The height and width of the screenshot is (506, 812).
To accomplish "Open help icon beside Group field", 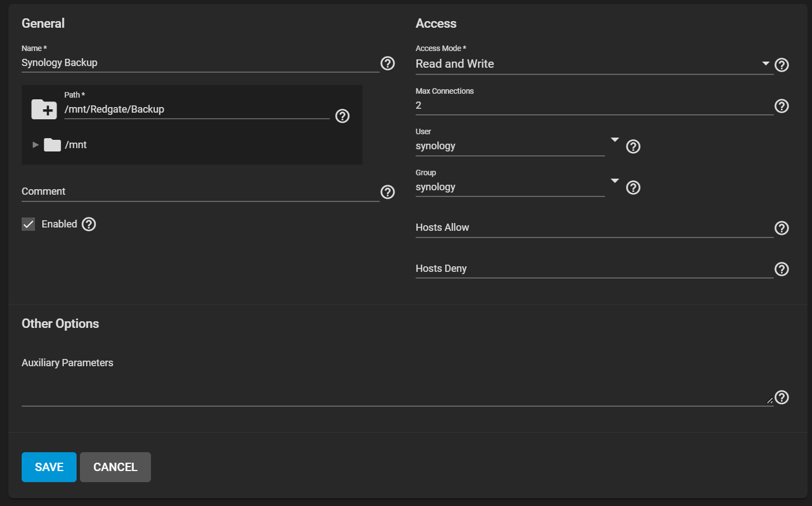I will [x=633, y=188].
